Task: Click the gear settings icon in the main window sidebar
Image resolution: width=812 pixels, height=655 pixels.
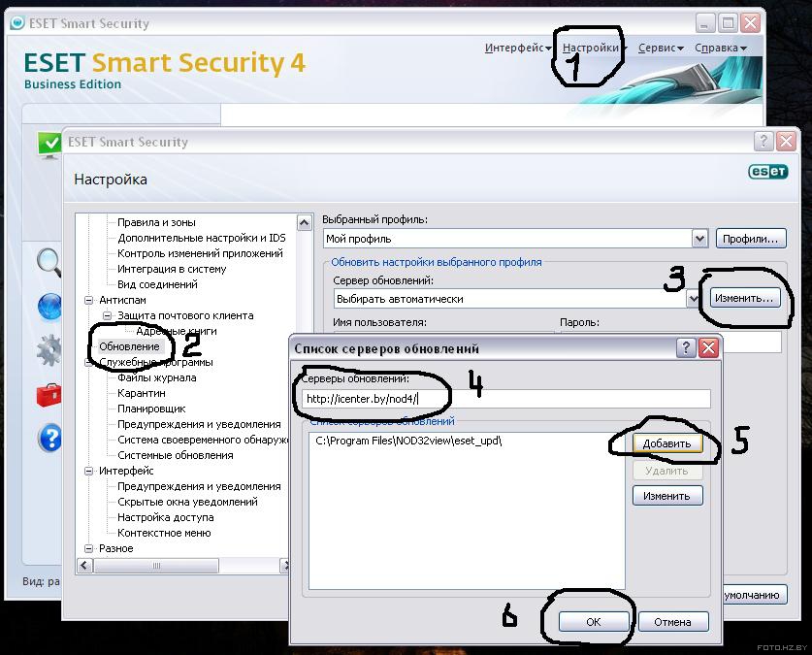Action: (49, 350)
